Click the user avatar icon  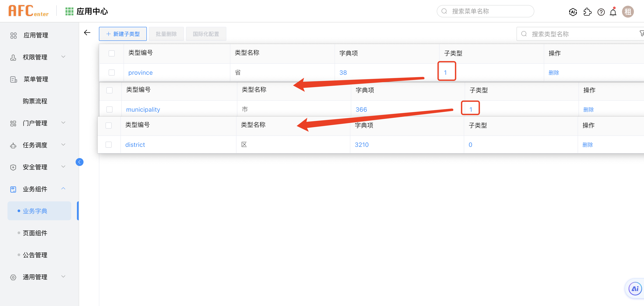628,12
